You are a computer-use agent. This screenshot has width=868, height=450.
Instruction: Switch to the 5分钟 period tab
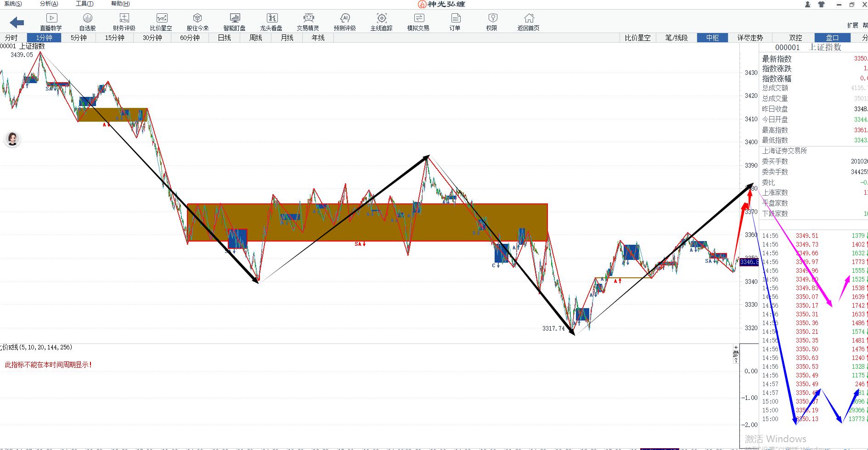tap(79, 38)
